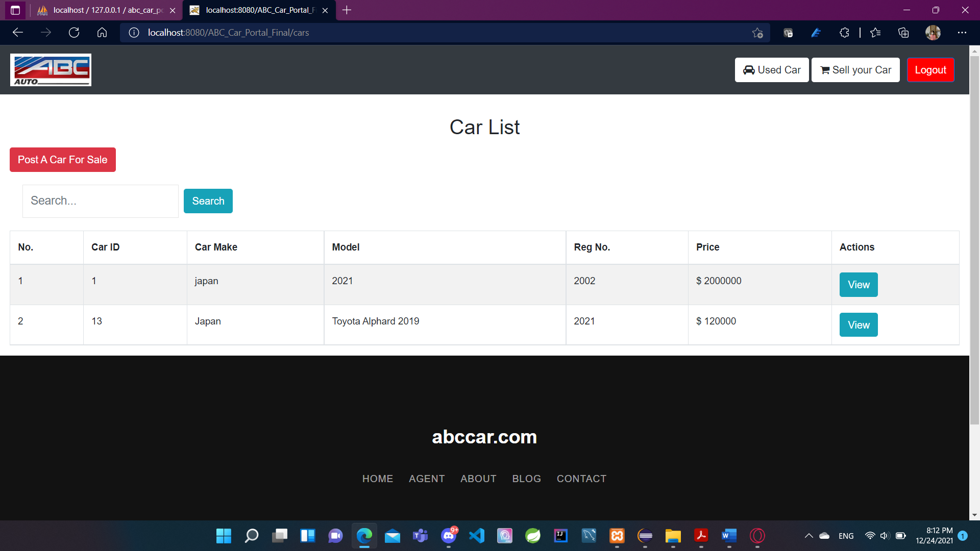The width and height of the screenshot is (980, 551).
Task: Click the ABC Auto logo
Action: tap(51, 70)
